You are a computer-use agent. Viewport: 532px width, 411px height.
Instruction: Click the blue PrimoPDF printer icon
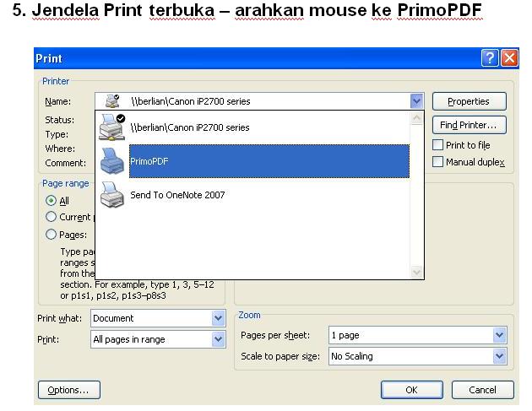pyautogui.click(x=112, y=161)
